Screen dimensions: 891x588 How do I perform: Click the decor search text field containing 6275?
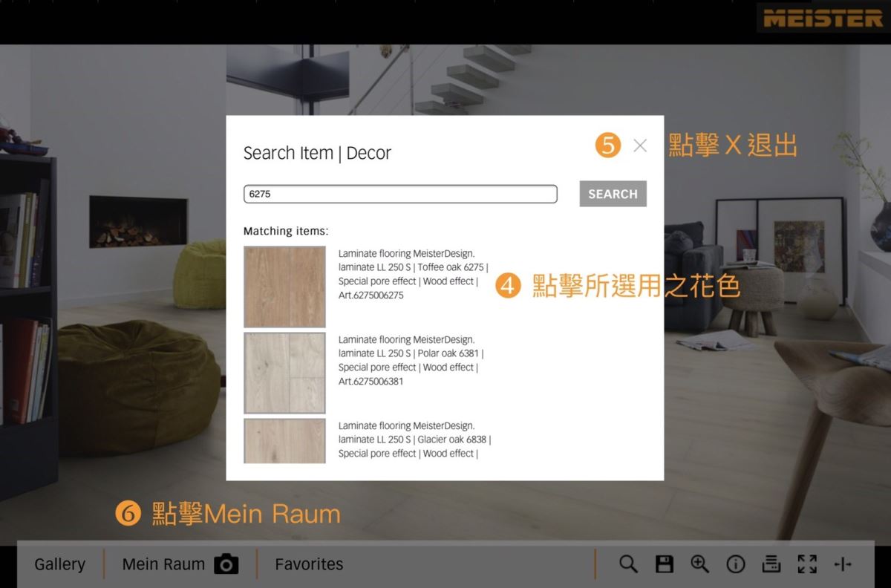click(x=400, y=194)
